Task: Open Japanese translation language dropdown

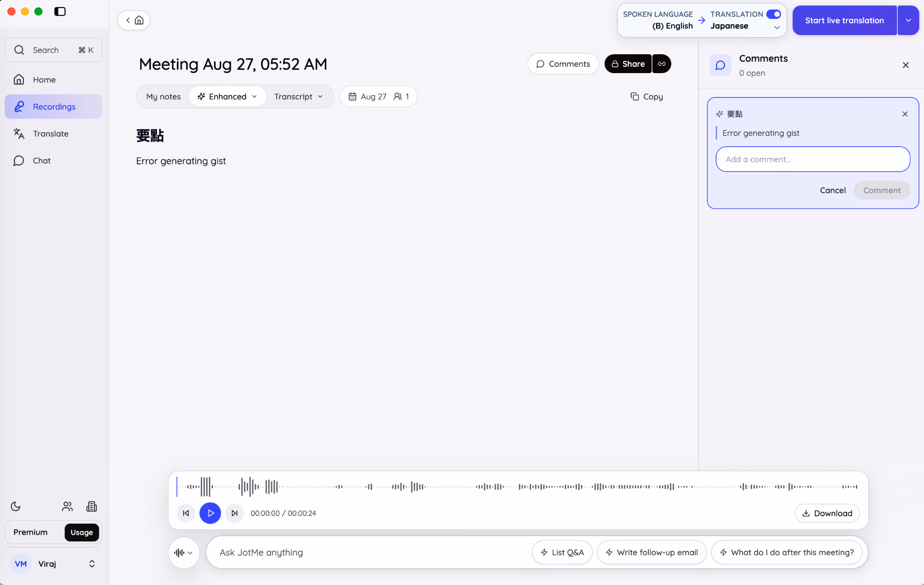Action: pyautogui.click(x=745, y=26)
